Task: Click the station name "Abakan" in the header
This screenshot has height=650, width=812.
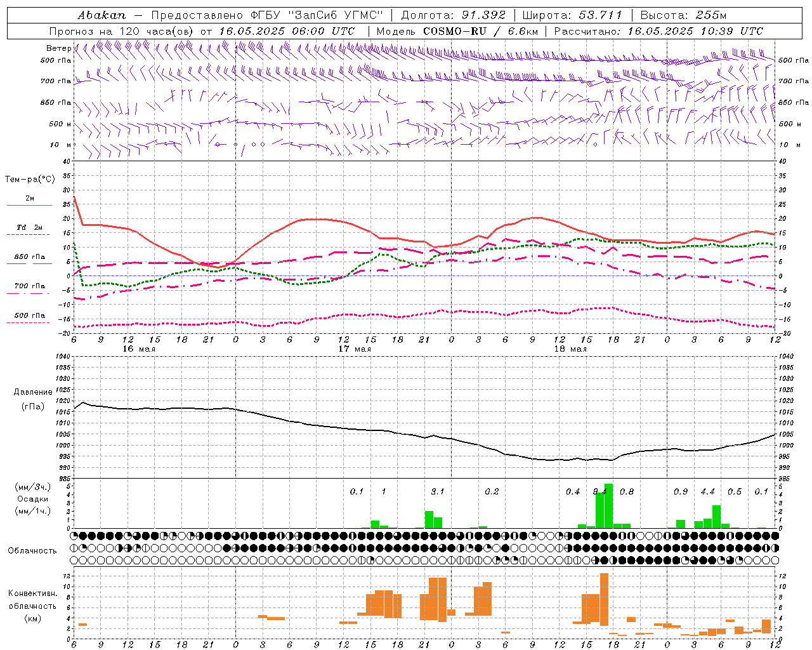Action: click(101, 15)
